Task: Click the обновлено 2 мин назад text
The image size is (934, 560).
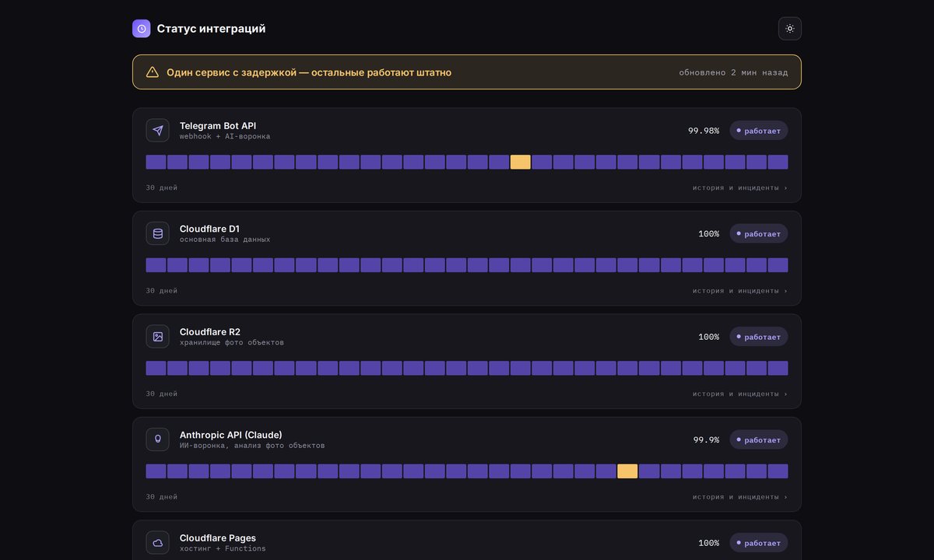Action: [x=733, y=72]
